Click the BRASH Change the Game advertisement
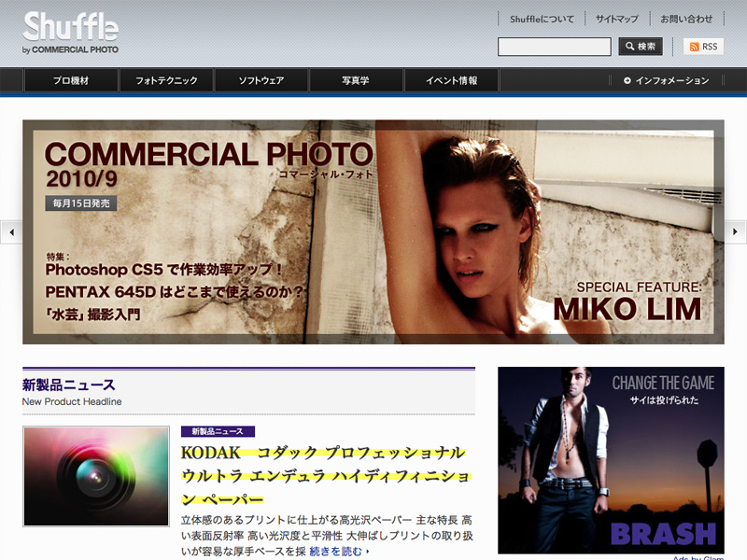This screenshot has height=560, width=747. [611, 460]
